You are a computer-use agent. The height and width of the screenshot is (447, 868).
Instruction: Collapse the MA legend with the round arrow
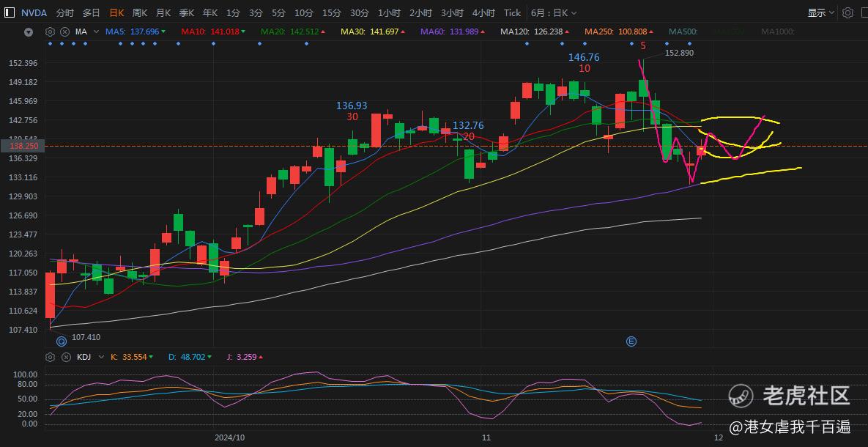pyautogui.click(x=29, y=32)
